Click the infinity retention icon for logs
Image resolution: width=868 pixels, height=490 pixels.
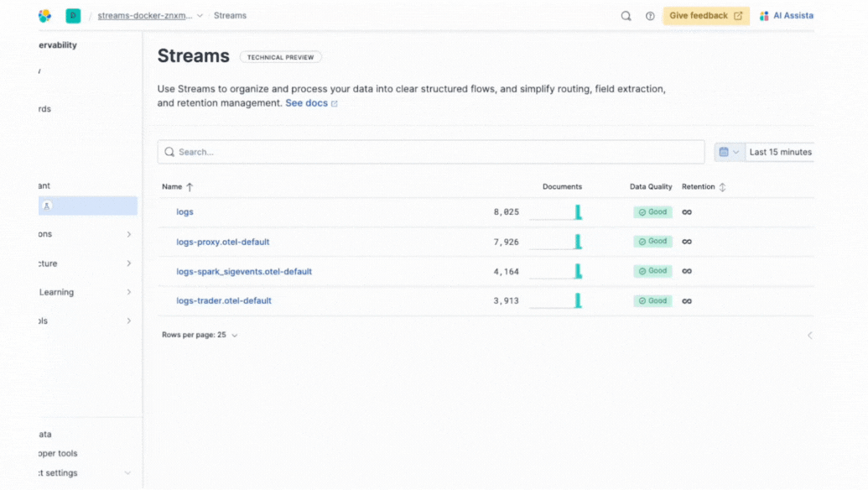(687, 212)
